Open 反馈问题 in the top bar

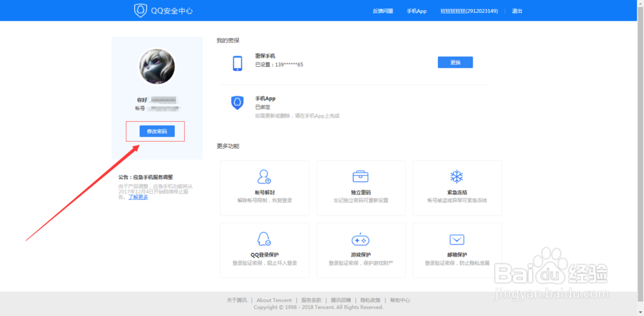(x=383, y=11)
